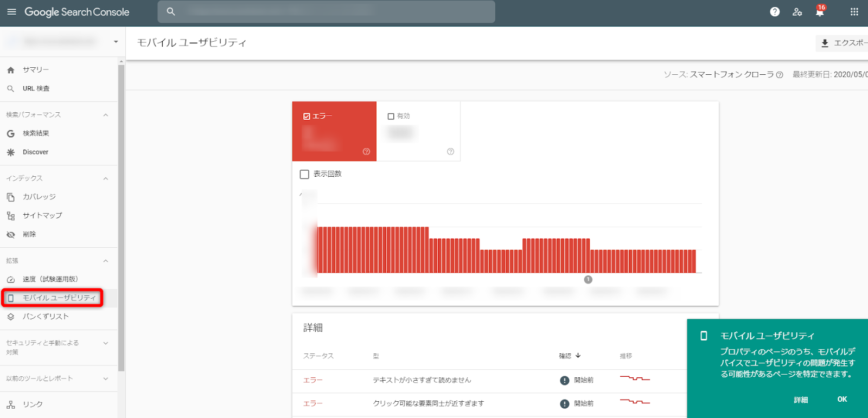
Task: Click the サイトマップ tree icon
Action: tap(11, 216)
